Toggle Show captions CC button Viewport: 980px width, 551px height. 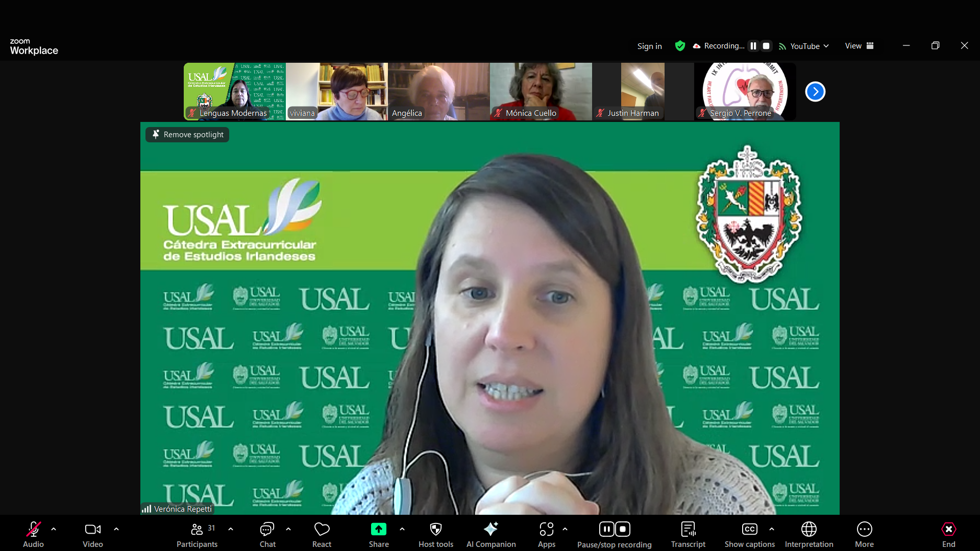pos(749,530)
